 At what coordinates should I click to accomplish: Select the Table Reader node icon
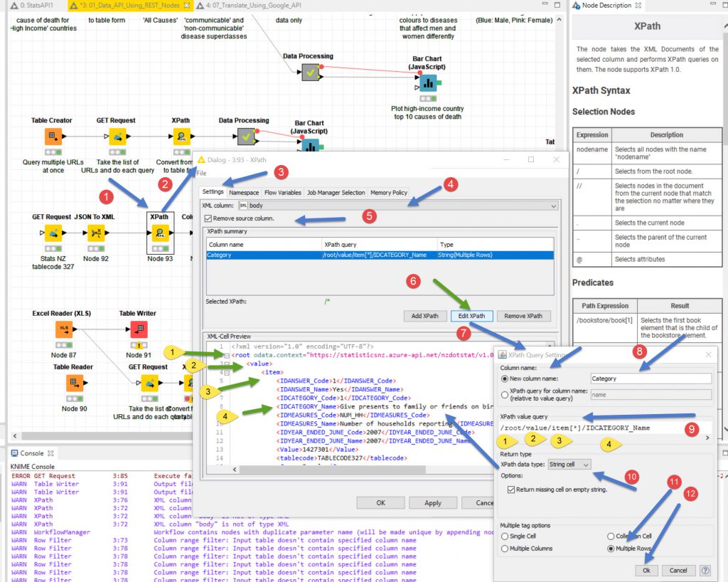click(73, 383)
